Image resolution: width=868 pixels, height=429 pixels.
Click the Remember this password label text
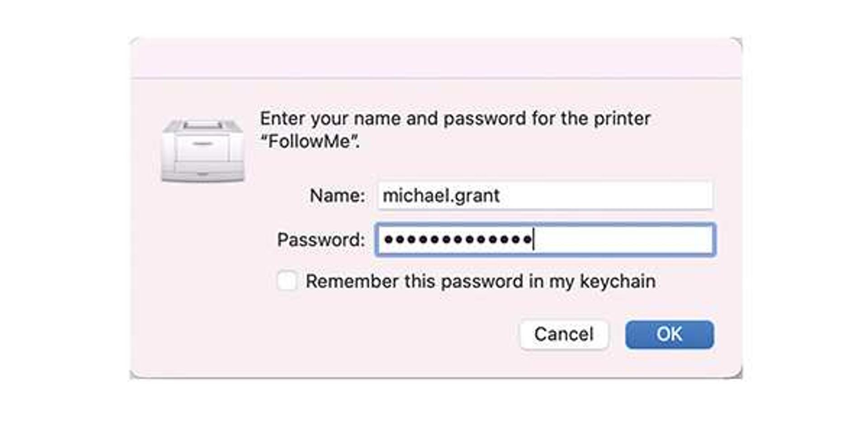(x=481, y=281)
